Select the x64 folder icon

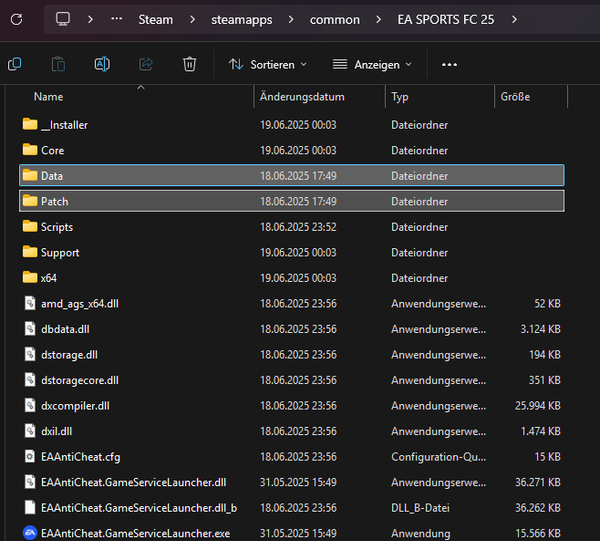pyautogui.click(x=30, y=277)
